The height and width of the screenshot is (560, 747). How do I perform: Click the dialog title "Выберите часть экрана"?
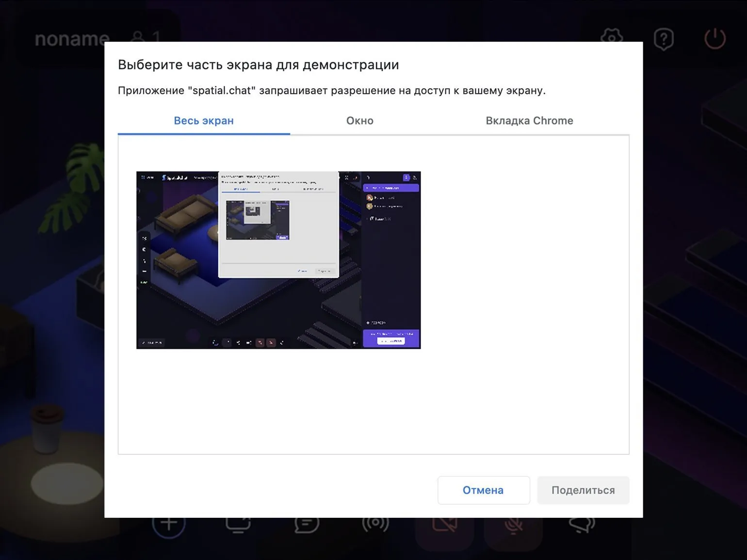pyautogui.click(x=258, y=65)
